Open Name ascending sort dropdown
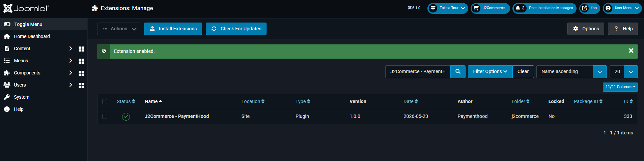 click(x=571, y=71)
